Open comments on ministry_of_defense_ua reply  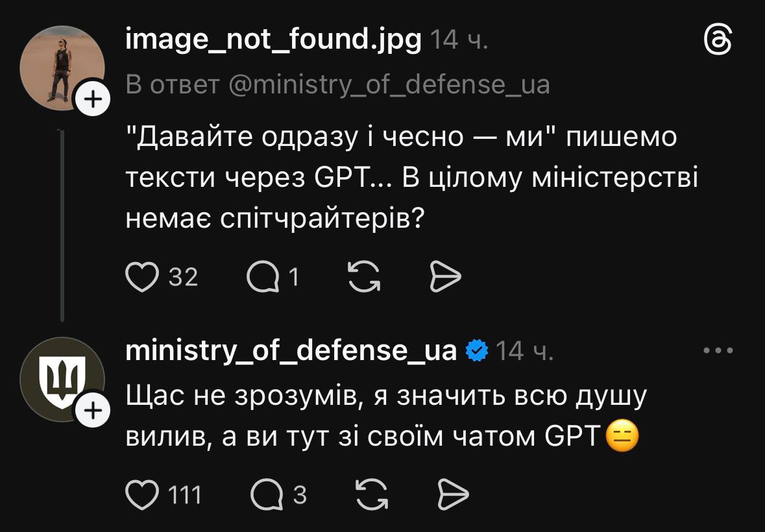[x=267, y=495]
